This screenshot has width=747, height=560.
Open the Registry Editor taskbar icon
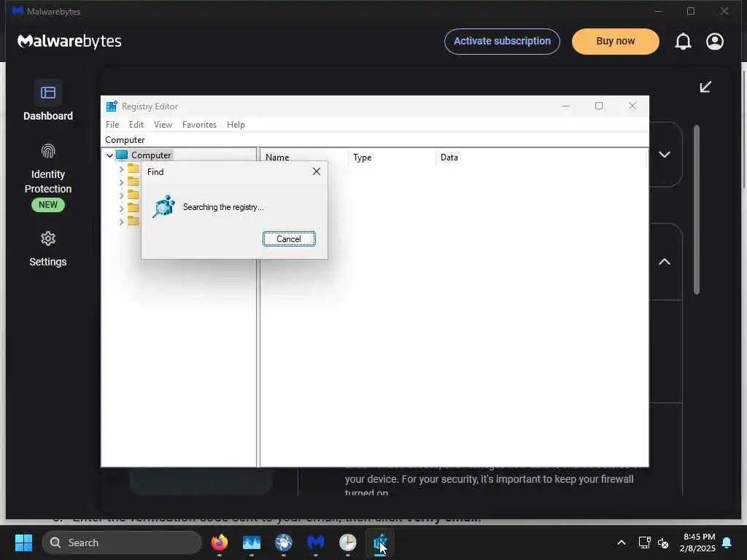(380, 542)
